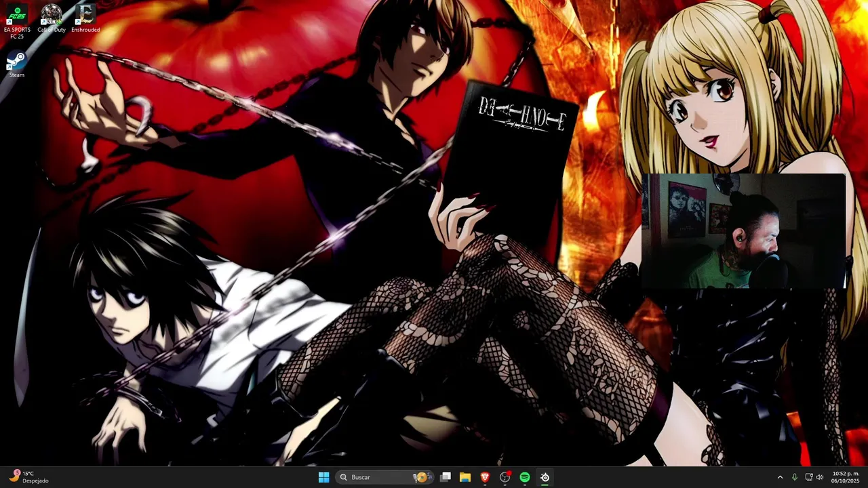The height and width of the screenshot is (488, 868).
Task: Open File Explorer from the taskbar
Action: coord(465,477)
